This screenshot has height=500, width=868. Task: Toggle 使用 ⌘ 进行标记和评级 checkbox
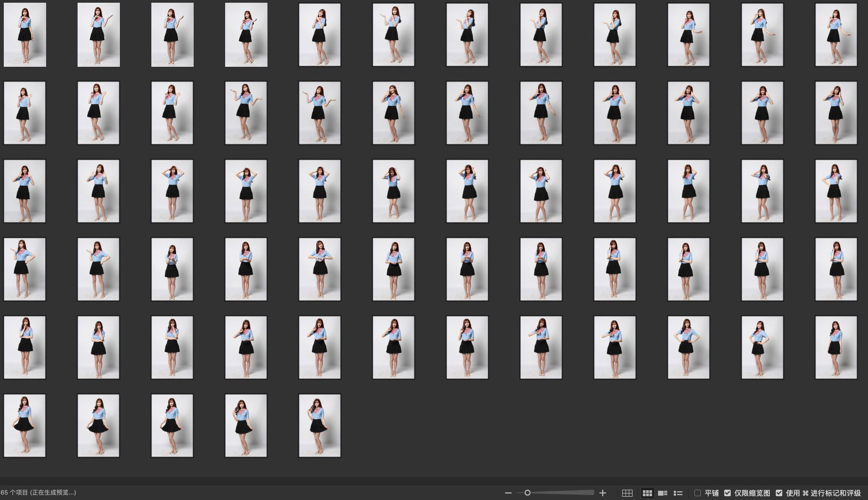coord(779,493)
